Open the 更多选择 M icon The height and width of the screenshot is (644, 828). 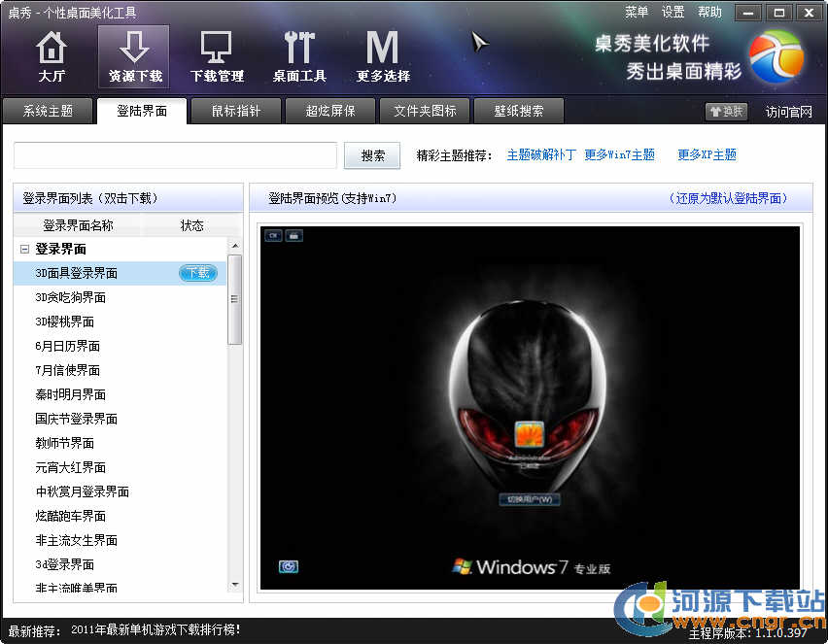coord(382,56)
